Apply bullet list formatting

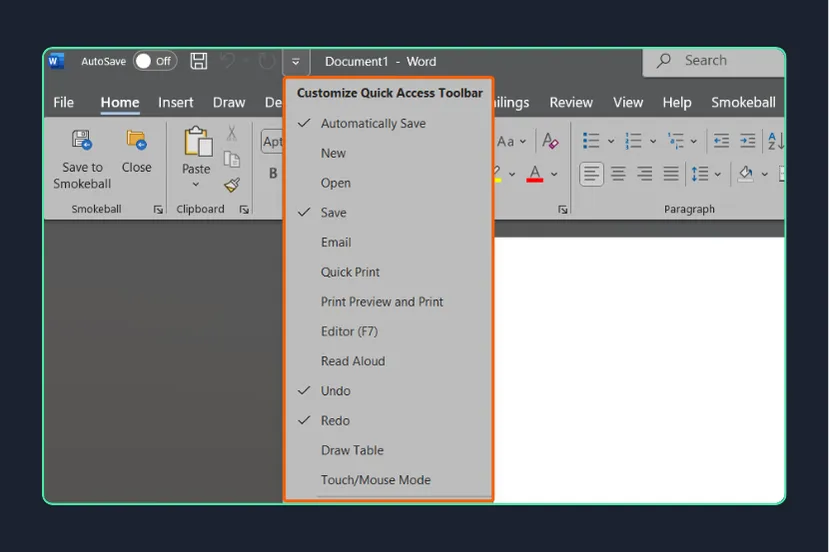pos(591,141)
